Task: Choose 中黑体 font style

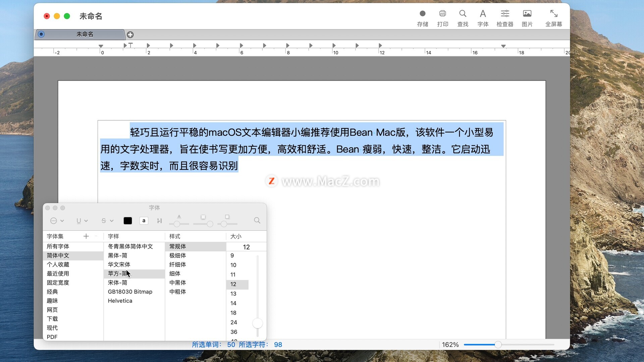Action: coord(177,283)
